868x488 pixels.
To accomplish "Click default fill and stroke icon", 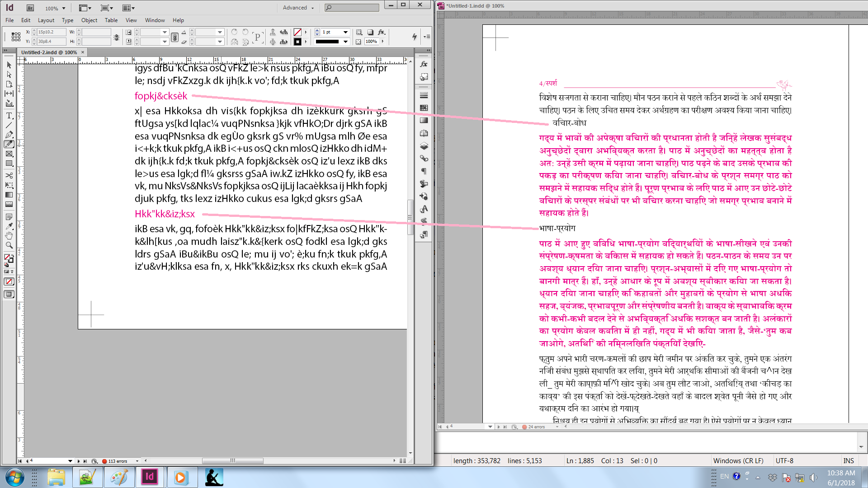I will pos(6,265).
